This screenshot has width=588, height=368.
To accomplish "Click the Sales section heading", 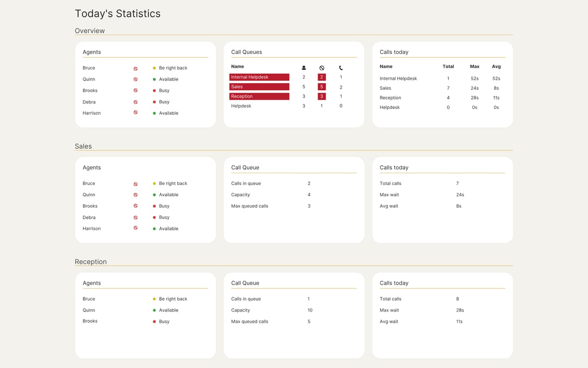I will 83,146.
